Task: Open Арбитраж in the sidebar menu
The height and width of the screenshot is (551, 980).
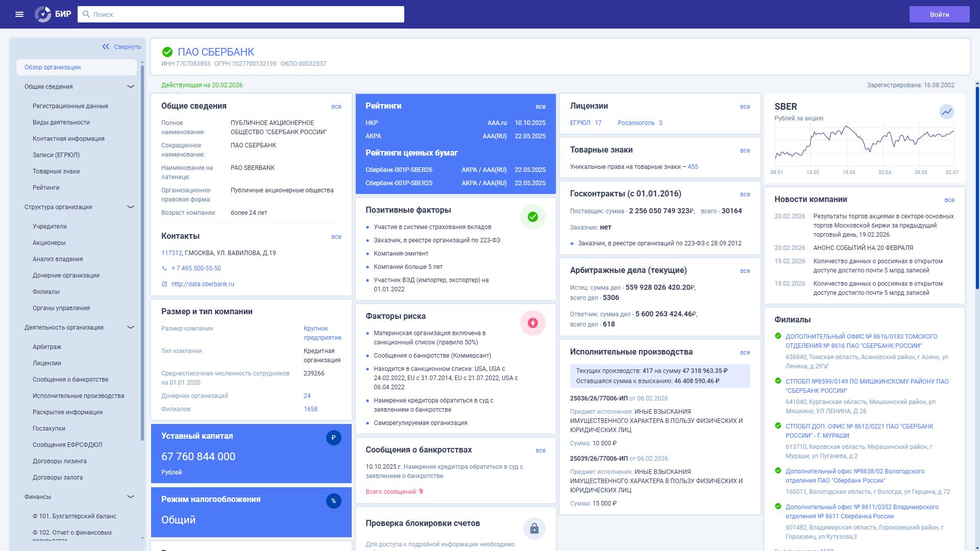Action: pos(47,347)
